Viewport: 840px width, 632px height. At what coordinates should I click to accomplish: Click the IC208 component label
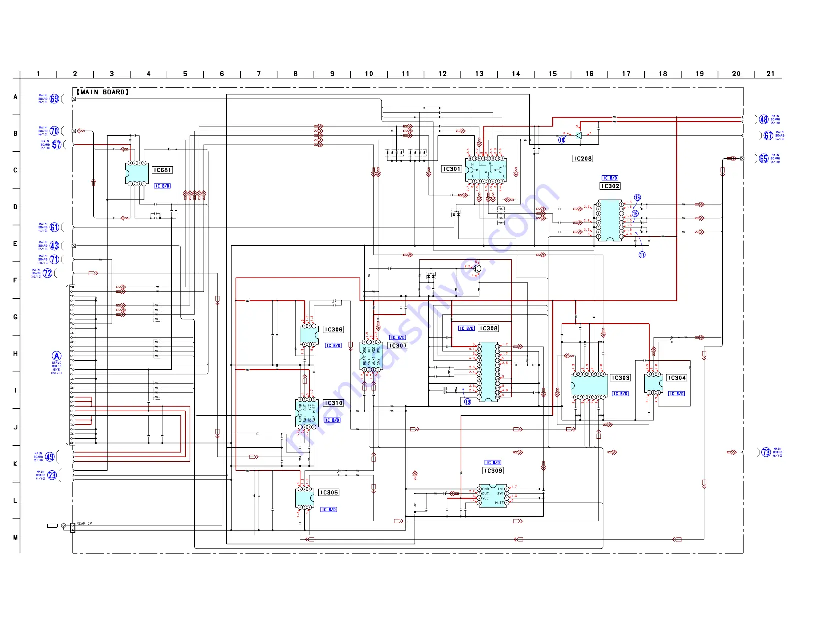tap(583, 159)
